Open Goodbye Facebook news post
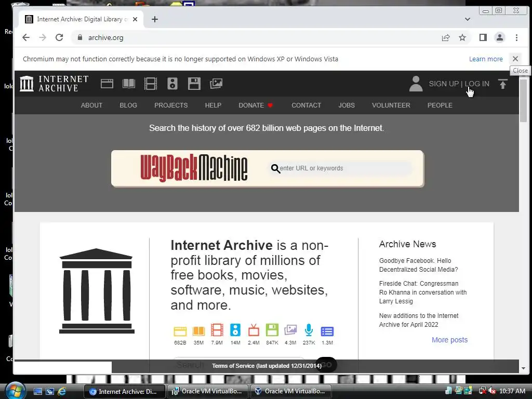 [418, 265]
